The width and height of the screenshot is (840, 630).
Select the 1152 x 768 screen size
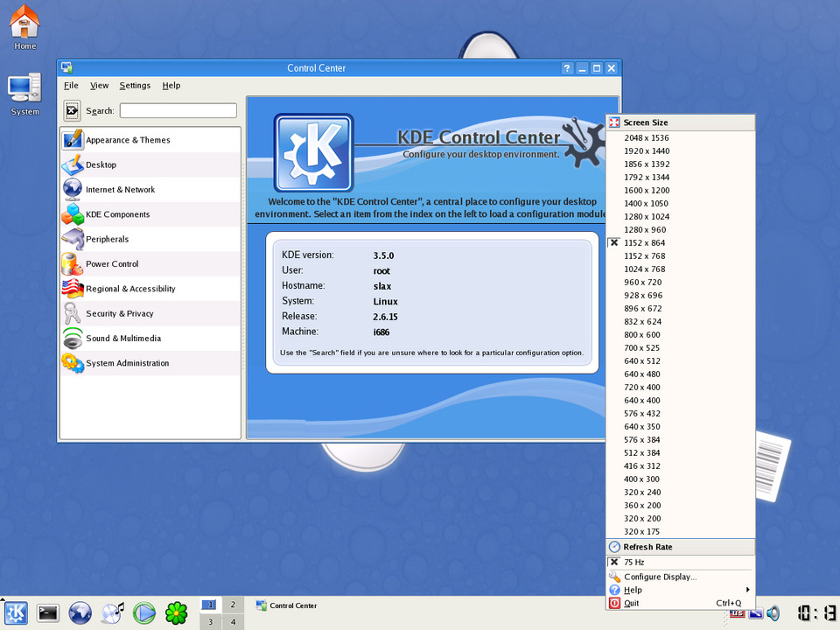pyautogui.click(x=681, y=256)
